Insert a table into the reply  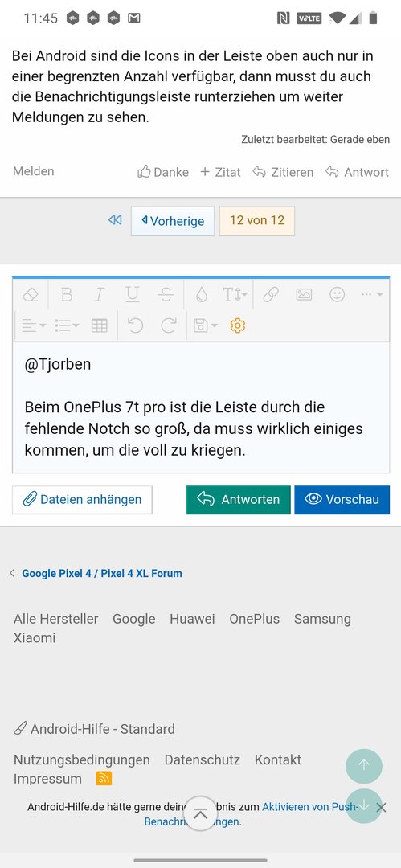[x=100, y=325]
